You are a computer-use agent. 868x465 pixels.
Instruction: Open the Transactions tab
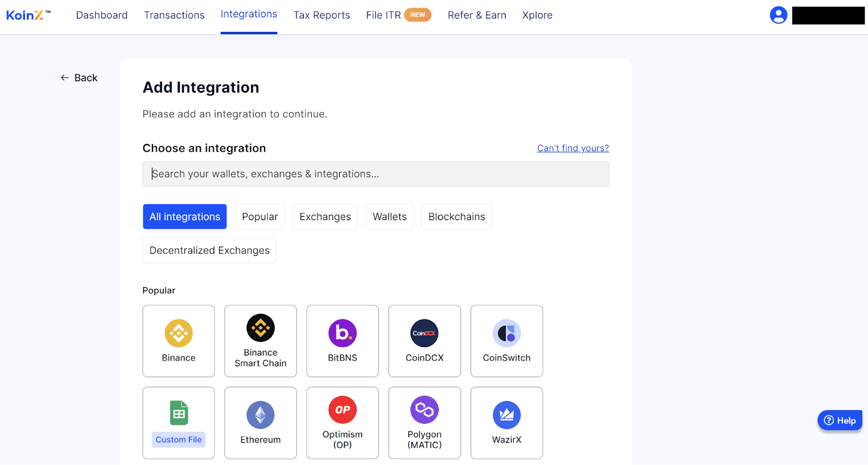[174, 15]
